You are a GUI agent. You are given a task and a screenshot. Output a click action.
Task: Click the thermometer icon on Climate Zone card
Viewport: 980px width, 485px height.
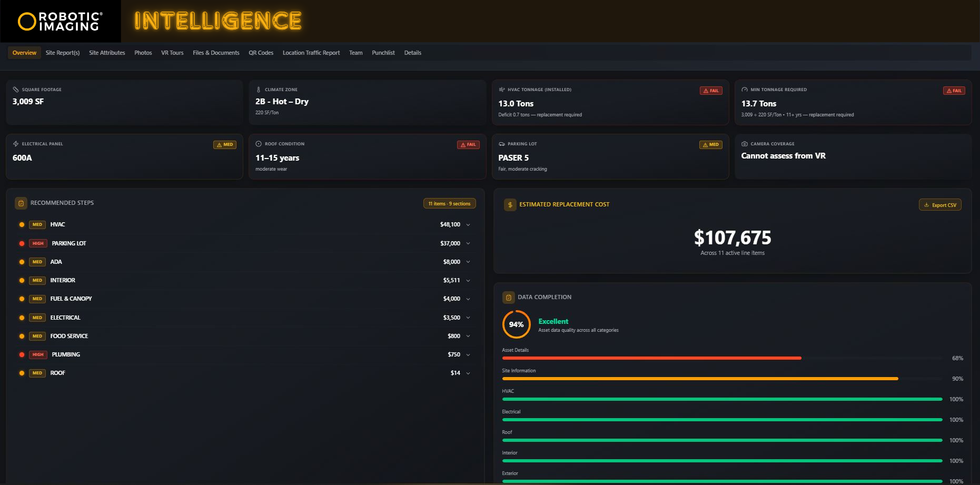point(259,90)
